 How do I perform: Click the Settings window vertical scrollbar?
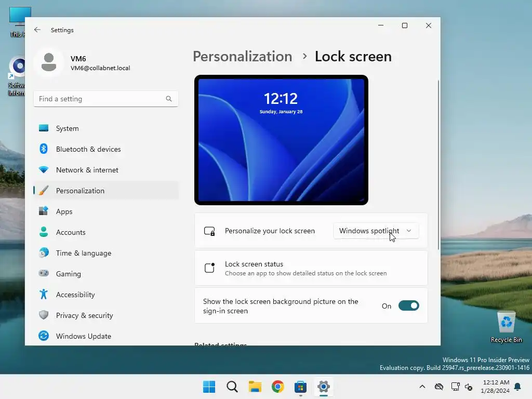click(438, 165)
